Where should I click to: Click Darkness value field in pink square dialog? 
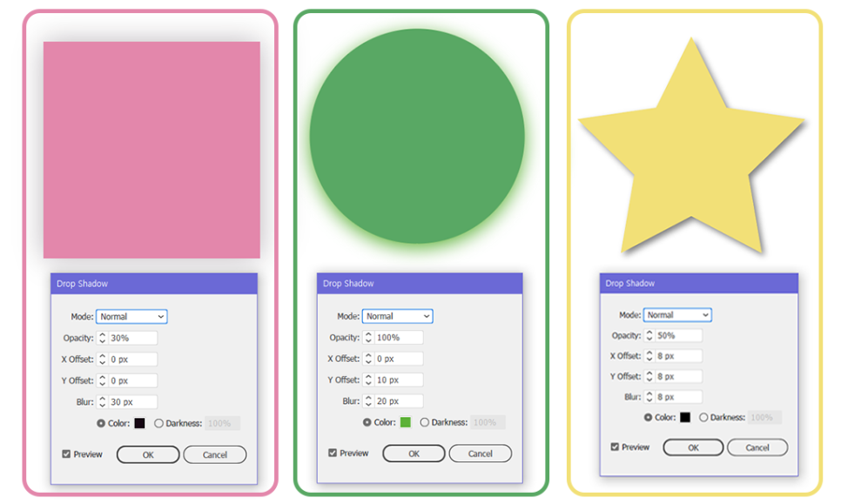click(222, 423)
